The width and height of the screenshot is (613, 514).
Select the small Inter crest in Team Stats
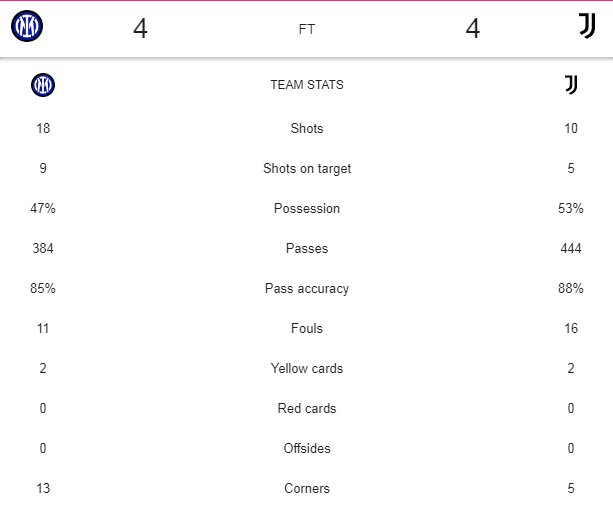[43, 85]
